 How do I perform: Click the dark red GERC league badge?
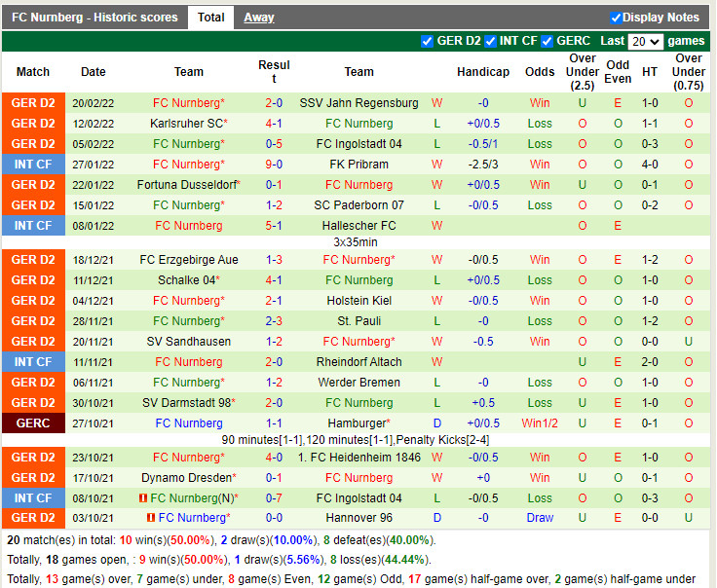[33, 423]
